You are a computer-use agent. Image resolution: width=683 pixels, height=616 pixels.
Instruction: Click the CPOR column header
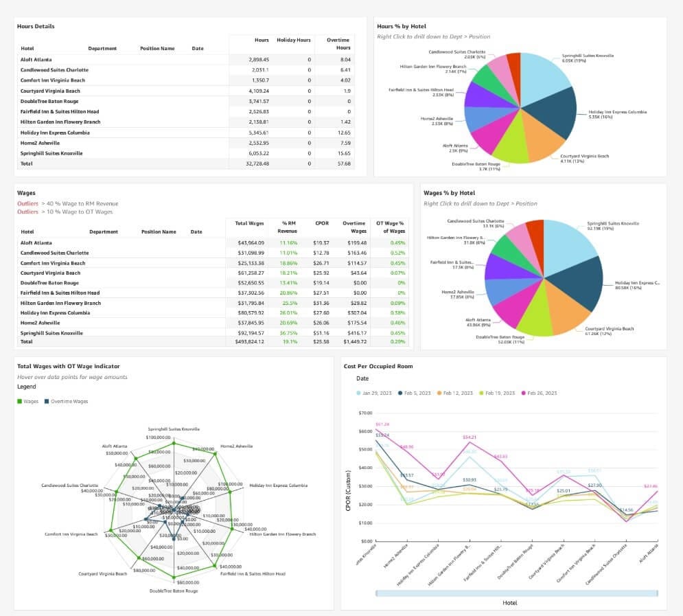tap(322, 223)
